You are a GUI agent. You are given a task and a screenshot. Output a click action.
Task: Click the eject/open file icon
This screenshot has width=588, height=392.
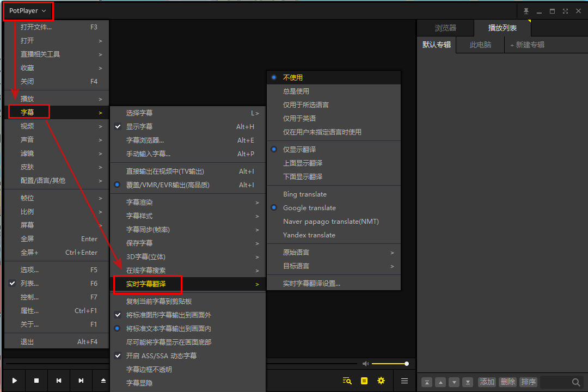(x=103, y=381)
